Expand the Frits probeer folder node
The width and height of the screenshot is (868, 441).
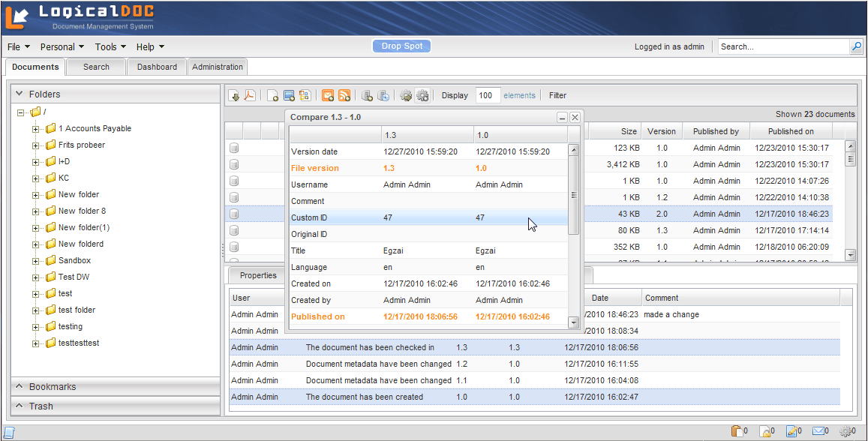(x=35, y=146)
